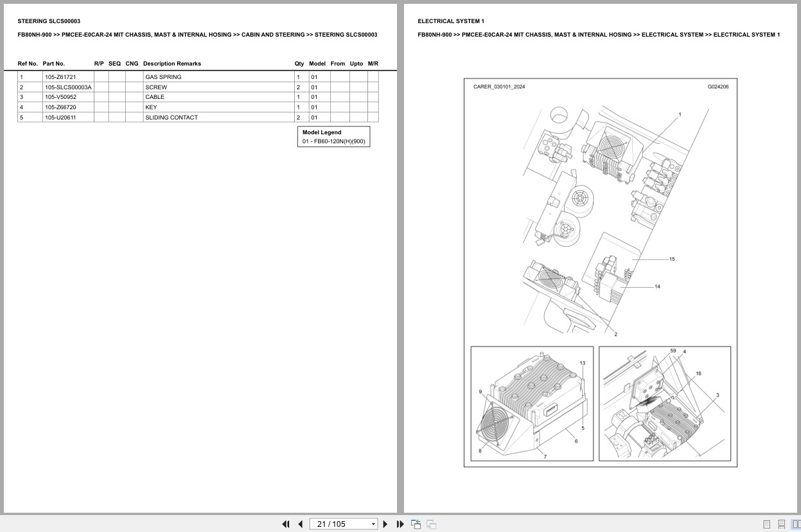Click the R/P column header
This screenshot has height=532, width=801.
[x=99, y=64]
